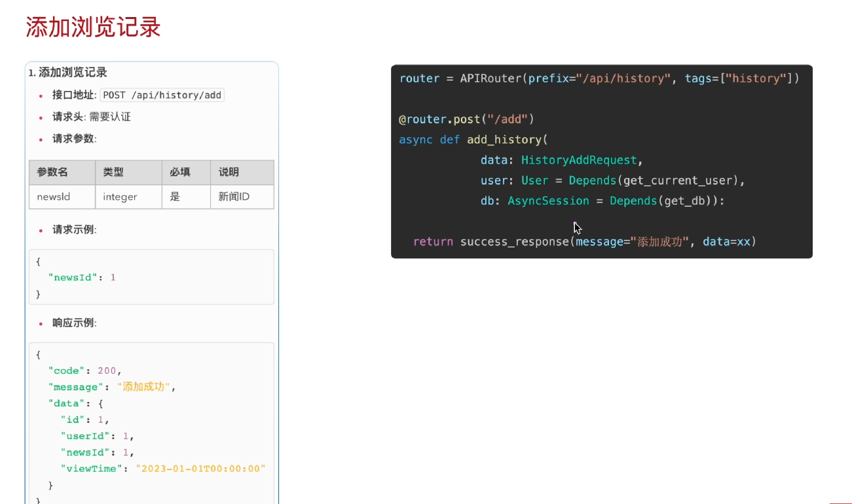Click the 'router = APIRouter(...)' code line
The height and width of the screenshot is (504, 852).
coord(599,79)
